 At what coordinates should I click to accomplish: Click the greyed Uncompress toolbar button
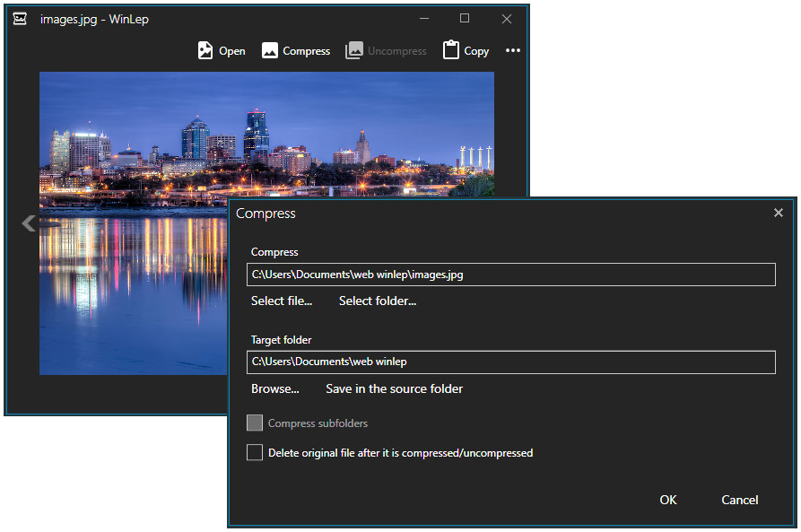pyautogui.click(x=386, y=50)
